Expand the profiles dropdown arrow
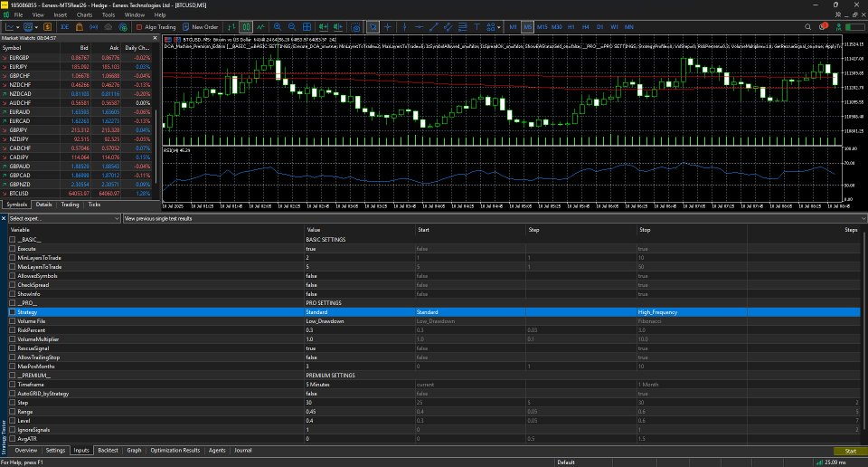 (36, 26)
